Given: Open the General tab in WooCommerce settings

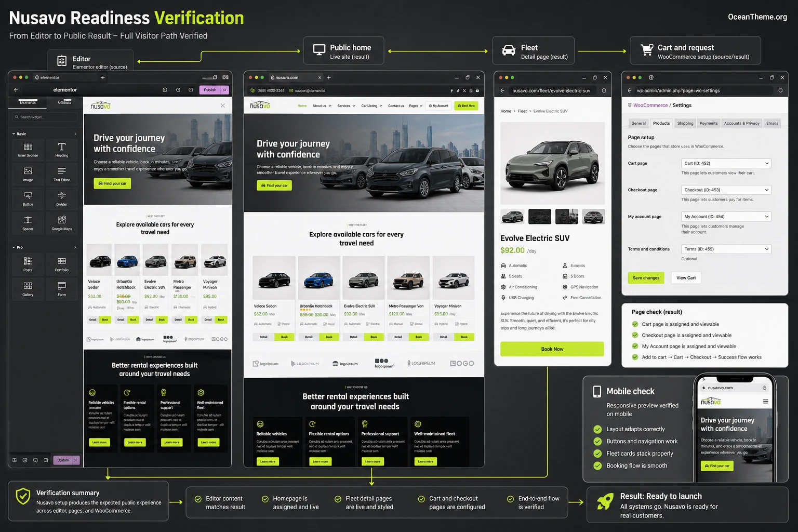Looking at the screenshot, I should point(639,123).
